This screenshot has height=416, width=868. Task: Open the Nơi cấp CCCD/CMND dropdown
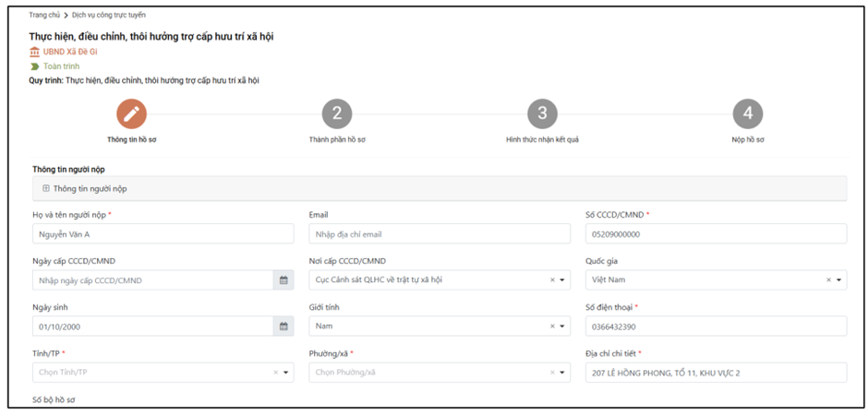[x=563, y=280]
